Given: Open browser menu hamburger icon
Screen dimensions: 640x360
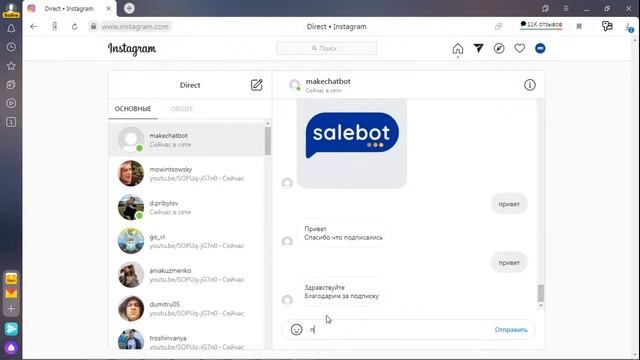Looking at the screenshot, I should coord(565,8).
